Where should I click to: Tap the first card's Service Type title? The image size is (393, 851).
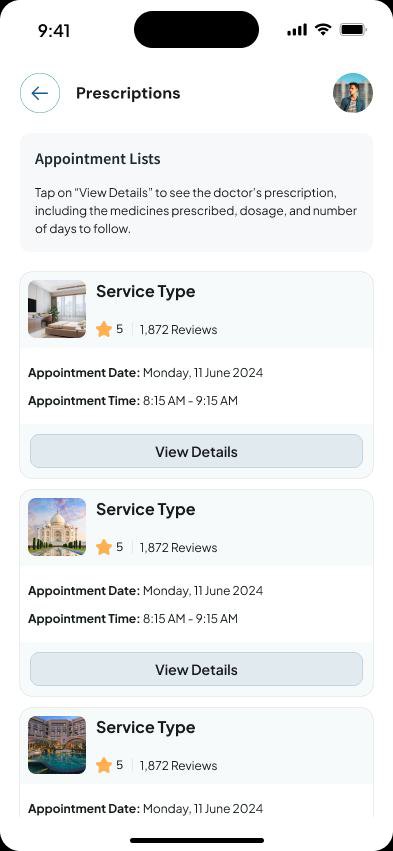pyautogui.click(x=145, y=291)
